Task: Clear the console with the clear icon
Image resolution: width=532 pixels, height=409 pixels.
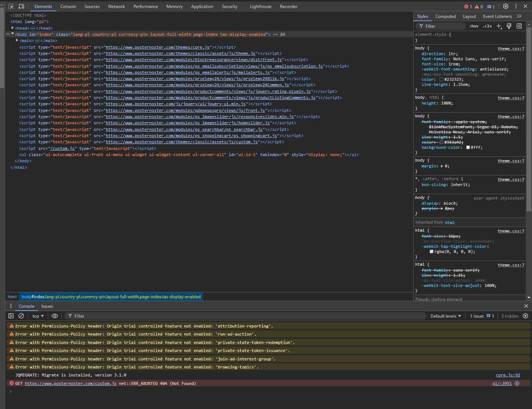Action: click(21, 316)
